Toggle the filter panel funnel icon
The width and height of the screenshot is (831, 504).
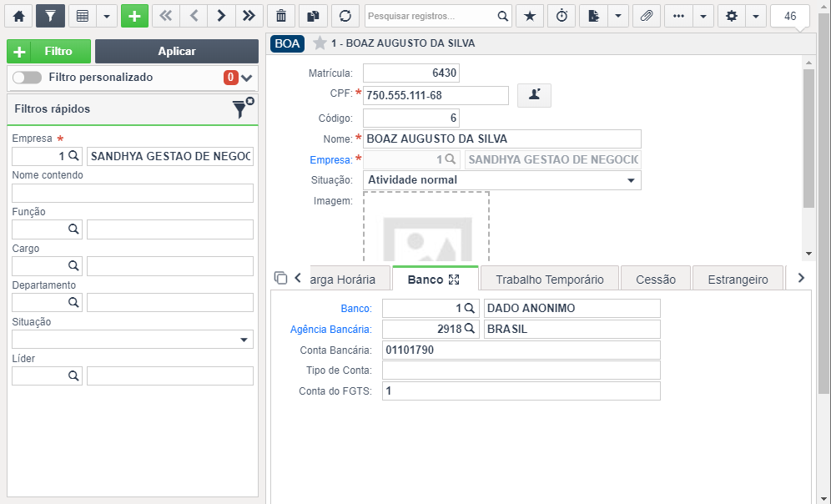50,16
